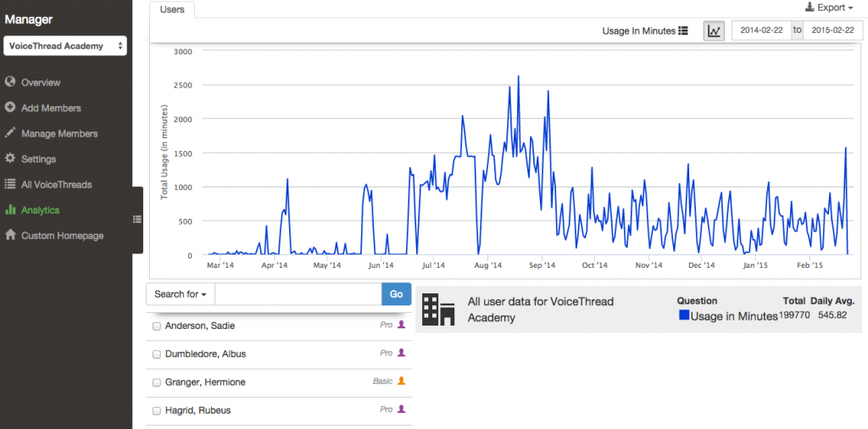
Task: Click Rubeus Hagrid's purple Pro user icon
Action: 402,409
